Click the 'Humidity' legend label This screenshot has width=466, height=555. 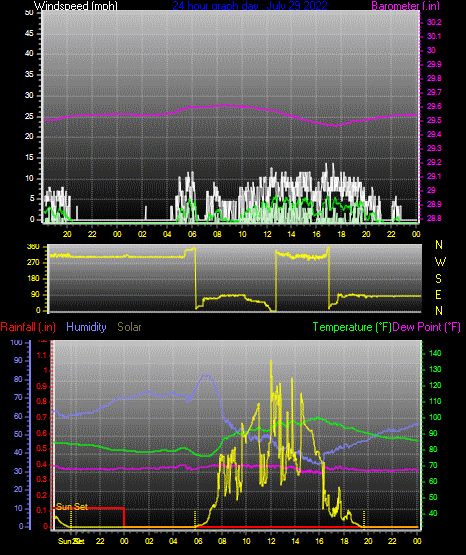(86, 327)
